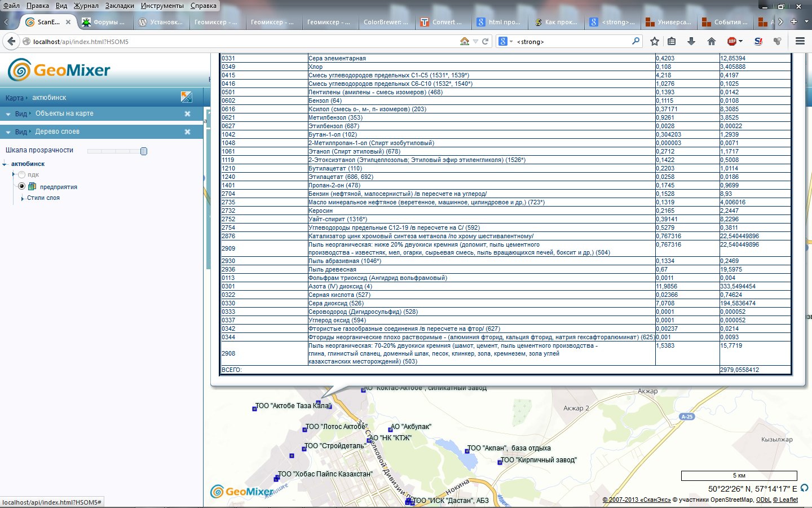Collapse the Дерево слоев panel arrow

(x=8, y=132)
